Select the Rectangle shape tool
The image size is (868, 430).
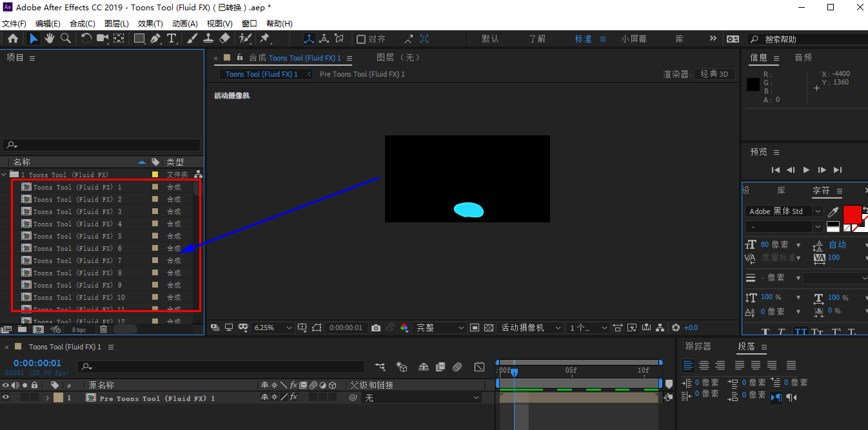139,39
